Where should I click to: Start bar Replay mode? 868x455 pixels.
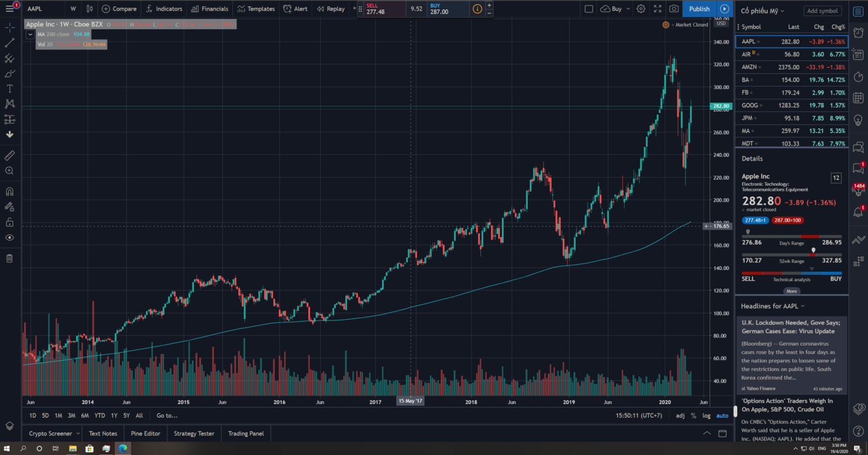(331, 9)
